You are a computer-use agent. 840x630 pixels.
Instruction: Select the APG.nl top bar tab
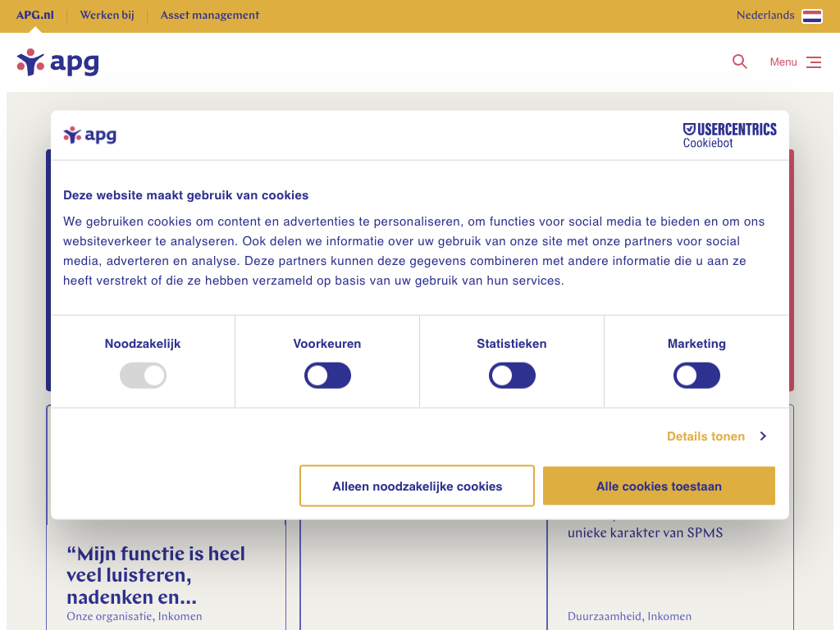(x=34, y=15)
